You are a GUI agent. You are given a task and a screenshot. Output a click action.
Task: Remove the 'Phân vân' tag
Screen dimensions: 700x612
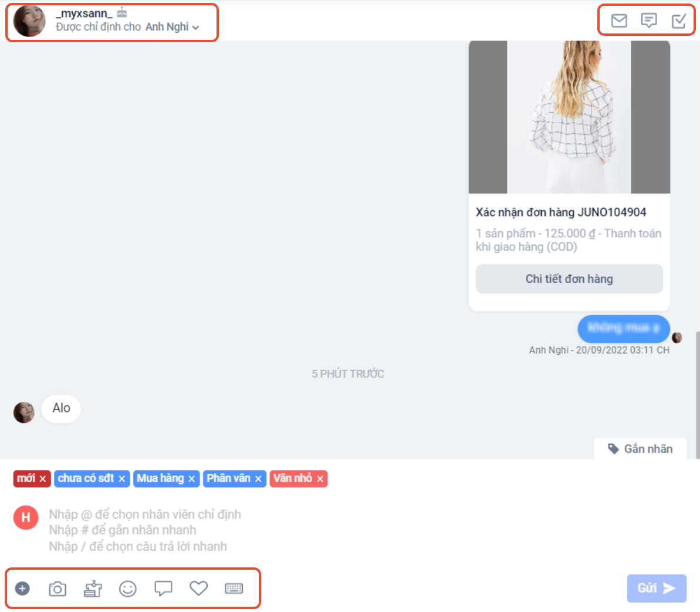click(x=258, y=479)
